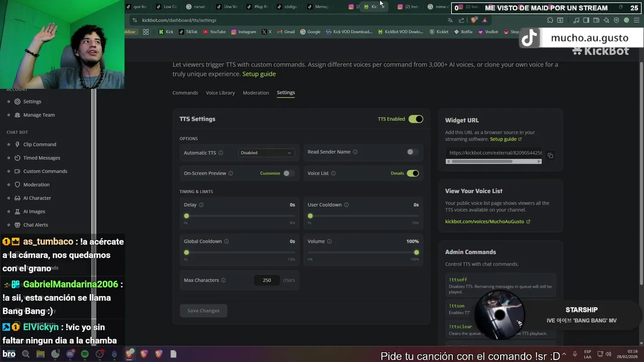Open the KickBot VOD Downloader bookmark
This screenshot has height=362, width=644.
click(x=400, y=32)
